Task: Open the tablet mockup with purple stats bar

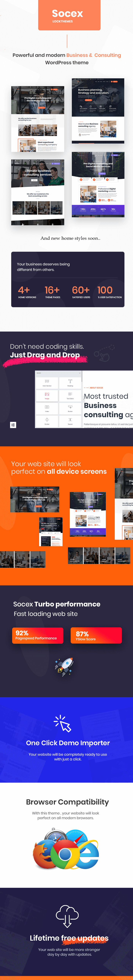Action: point(88,514)
